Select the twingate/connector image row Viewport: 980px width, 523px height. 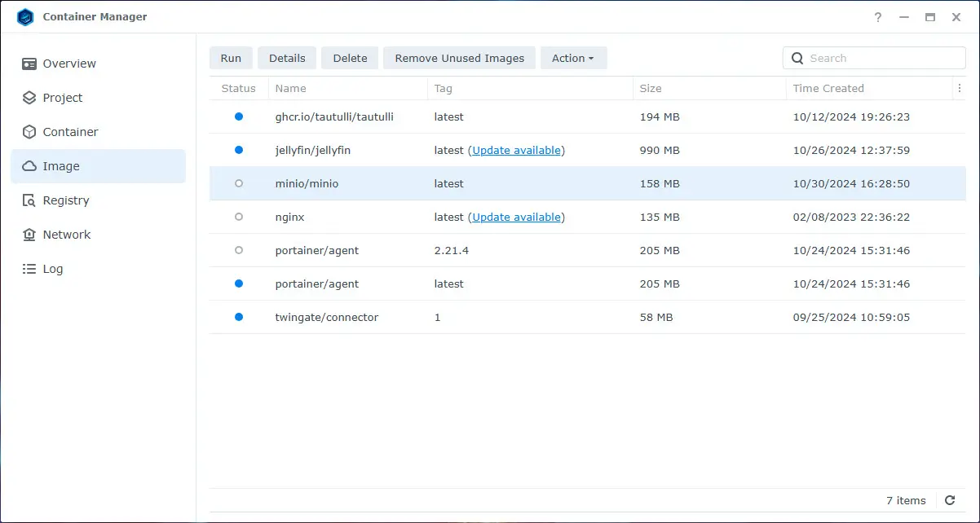326,317
